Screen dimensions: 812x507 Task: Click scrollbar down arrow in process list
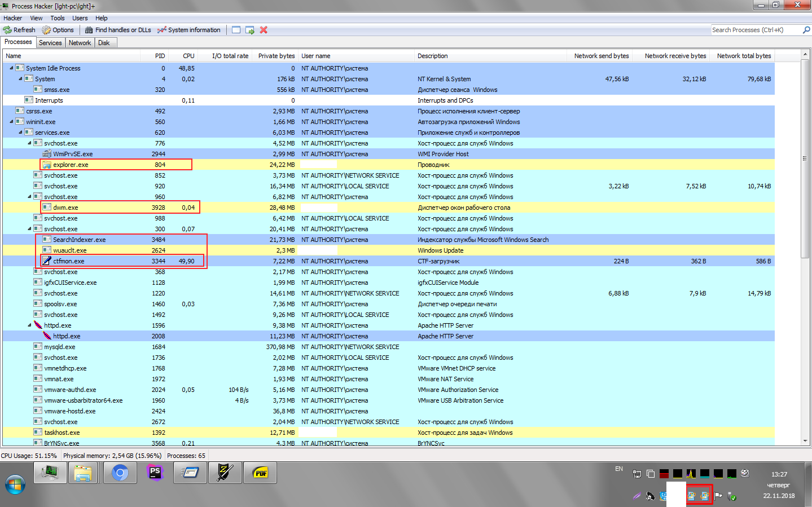(805, 440)
